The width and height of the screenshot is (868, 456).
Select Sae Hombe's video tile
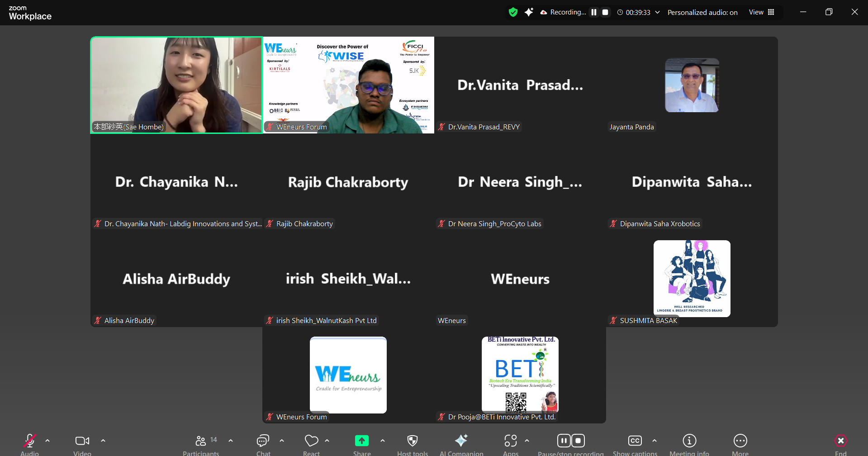coord(176,85)
